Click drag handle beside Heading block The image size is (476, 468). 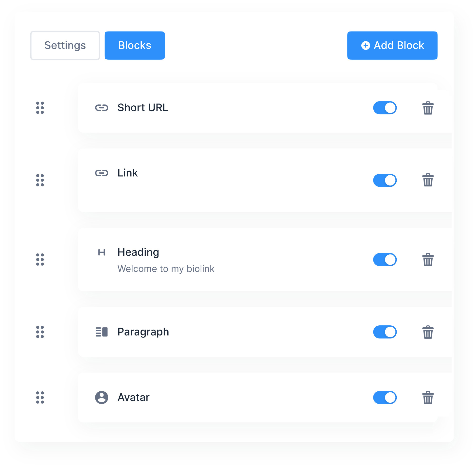point(40,260)
